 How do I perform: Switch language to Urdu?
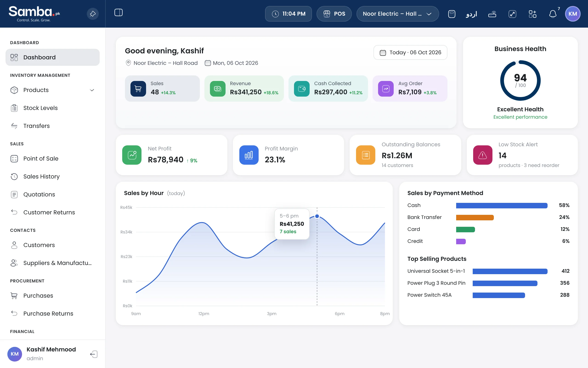pos(472,14)
